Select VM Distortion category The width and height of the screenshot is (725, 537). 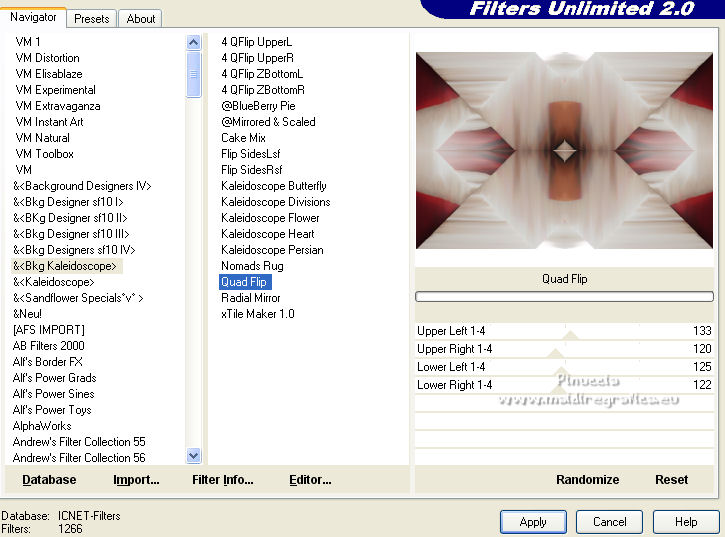click(47, 58)
